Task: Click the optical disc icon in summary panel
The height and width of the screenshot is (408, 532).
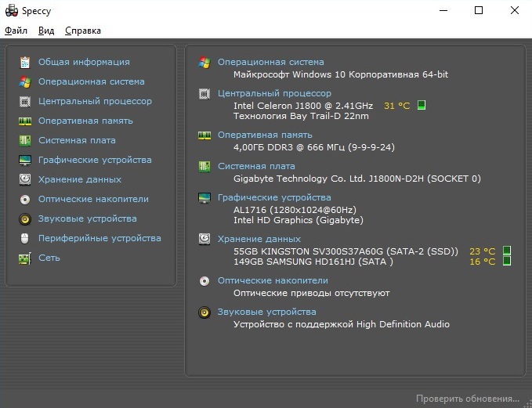Action: 204,281
